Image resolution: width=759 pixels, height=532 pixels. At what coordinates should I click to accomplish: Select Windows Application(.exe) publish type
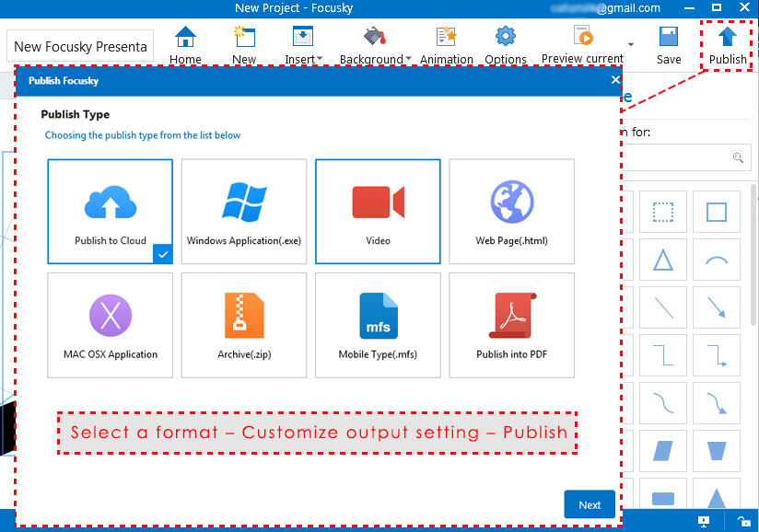(244, 212)
